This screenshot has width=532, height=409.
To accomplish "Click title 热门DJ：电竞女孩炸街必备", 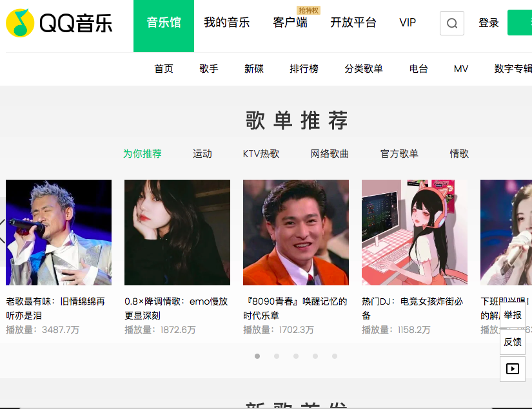I will click(x=413, y=309).
